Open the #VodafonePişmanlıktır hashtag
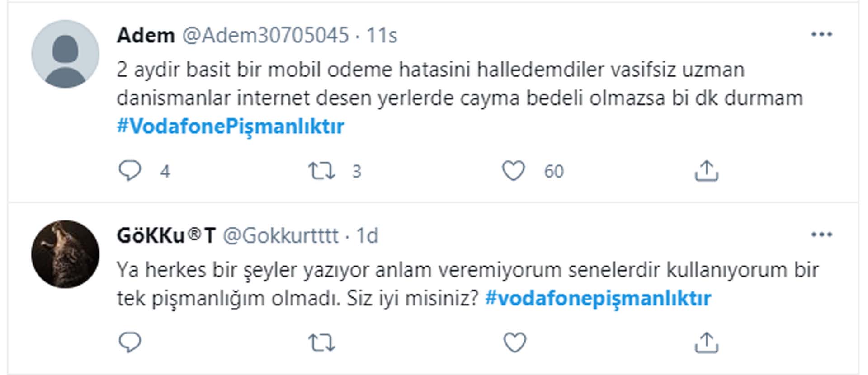The width and height of the screenshot is (868, 375). pyautogui.click(x=231, y=126)
